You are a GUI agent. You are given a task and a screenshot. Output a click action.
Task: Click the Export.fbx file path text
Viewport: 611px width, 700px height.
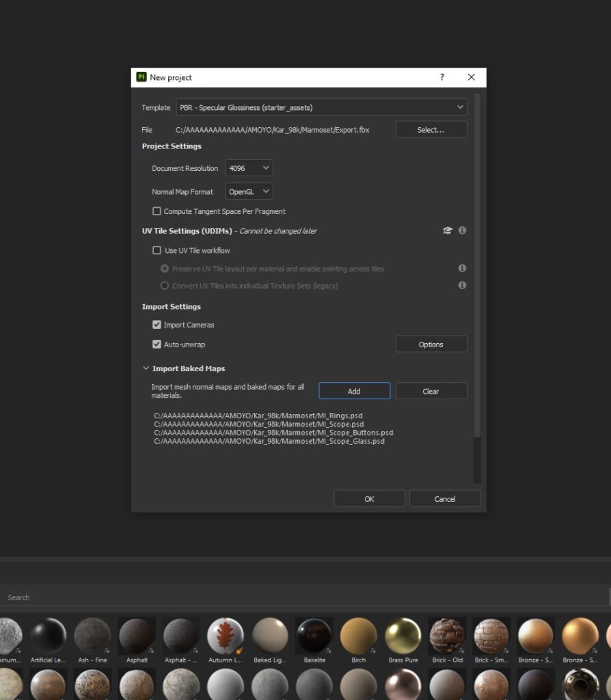click(x=272, y=130)
